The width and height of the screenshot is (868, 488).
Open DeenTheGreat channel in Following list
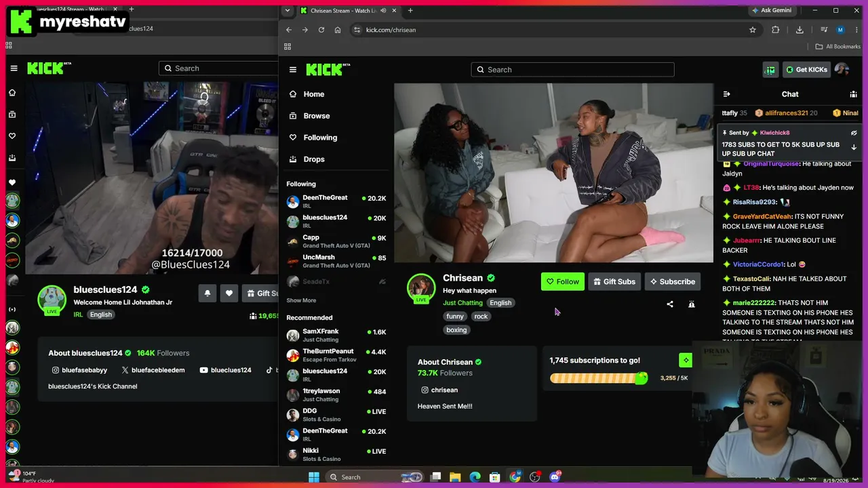point(336,201)
